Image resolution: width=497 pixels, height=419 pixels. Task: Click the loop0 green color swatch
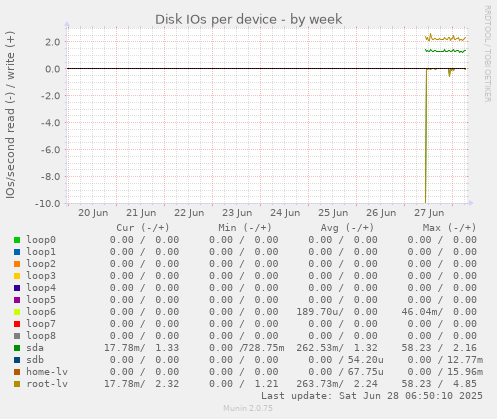click(17, 240)
